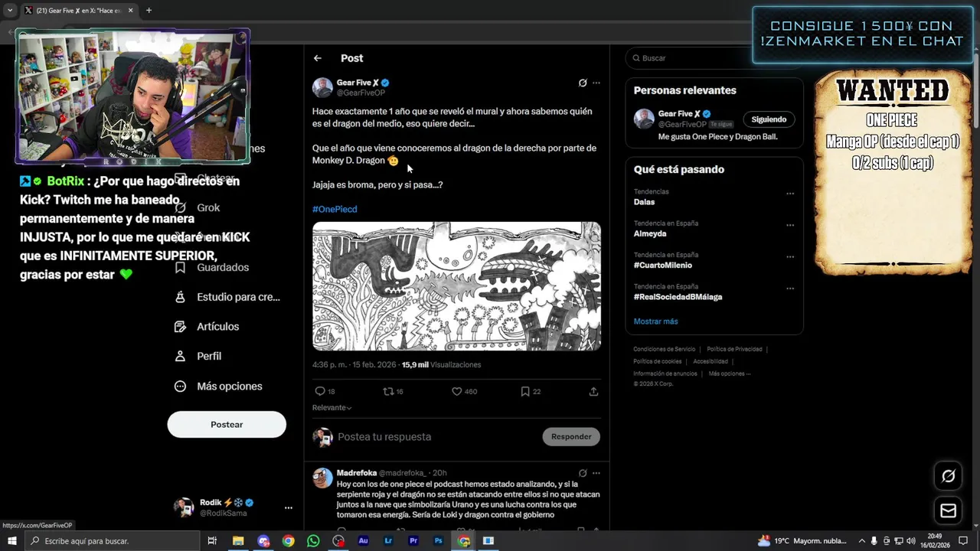Expand the Relevante replies sort dropdown

click(x=332, y=408)
